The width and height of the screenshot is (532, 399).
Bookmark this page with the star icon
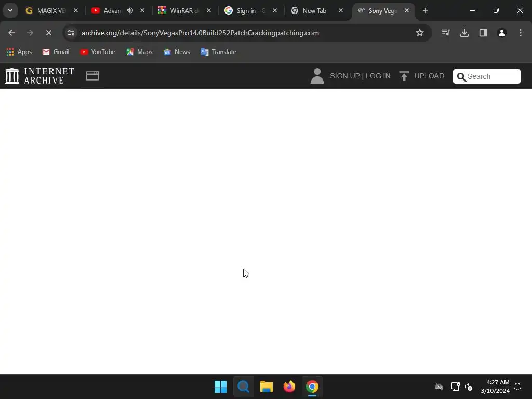point(420,33)
